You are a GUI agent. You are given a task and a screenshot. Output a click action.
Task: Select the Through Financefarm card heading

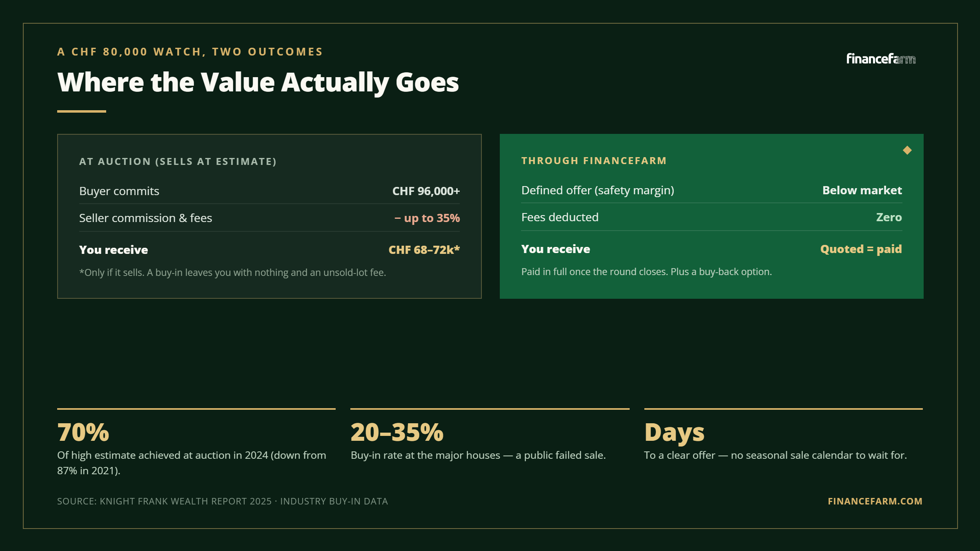point(594,161)
